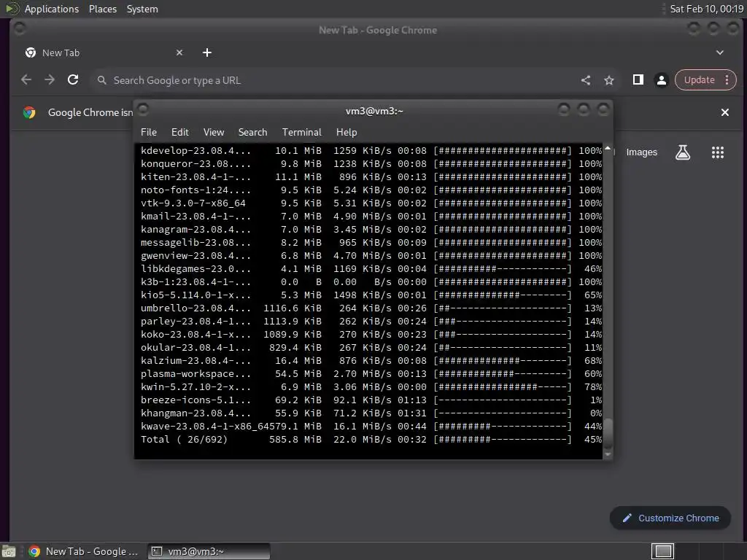This screenshot has height=560, width=747.
Task: Open System menu in top panel
Action: click(x=142, y=9)
